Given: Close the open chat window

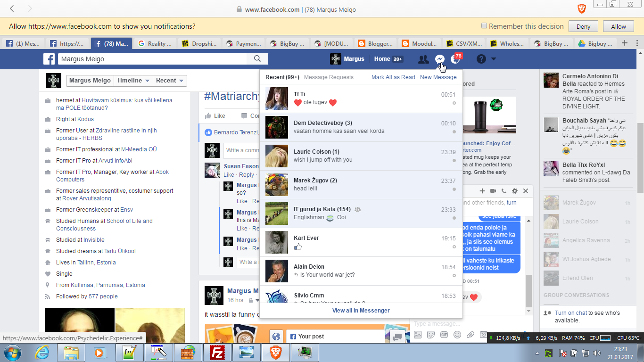Looking at the screenshot, I should pos(526,191).
